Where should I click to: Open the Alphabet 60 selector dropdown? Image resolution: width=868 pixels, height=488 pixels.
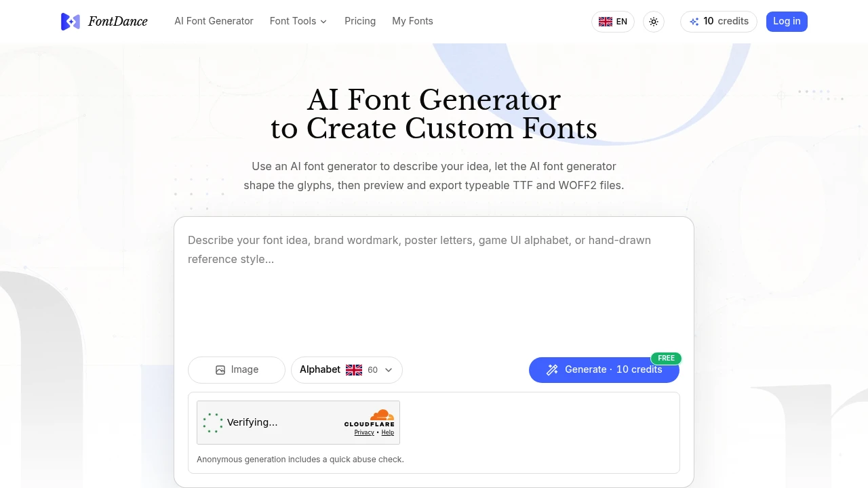click(x=347, y=370)
